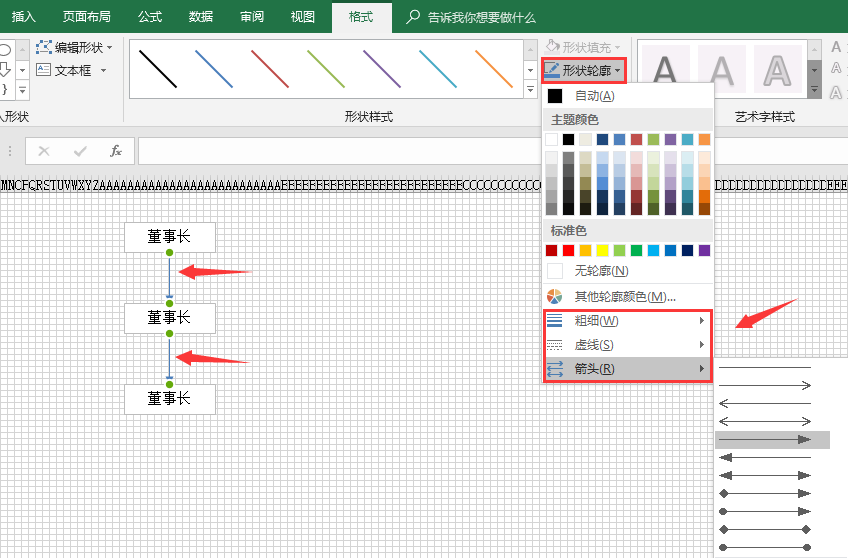Click the Text Box (文本框) icon

coord(43,70)
